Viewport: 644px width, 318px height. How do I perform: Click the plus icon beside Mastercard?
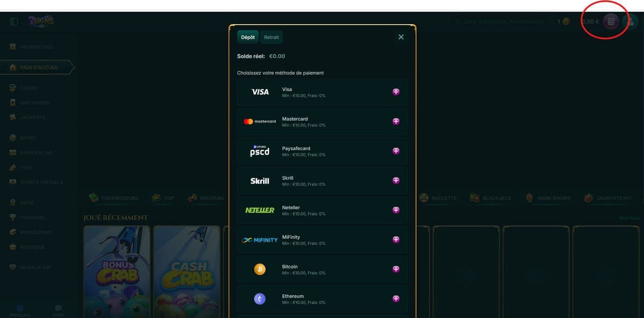pyautogui.click(x=396, y=121)
